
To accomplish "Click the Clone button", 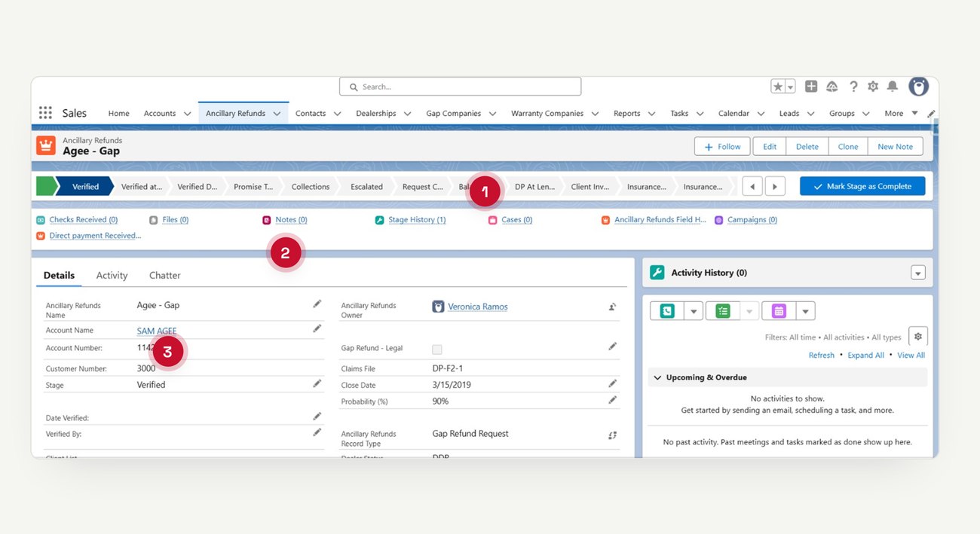I will (848, 147).
